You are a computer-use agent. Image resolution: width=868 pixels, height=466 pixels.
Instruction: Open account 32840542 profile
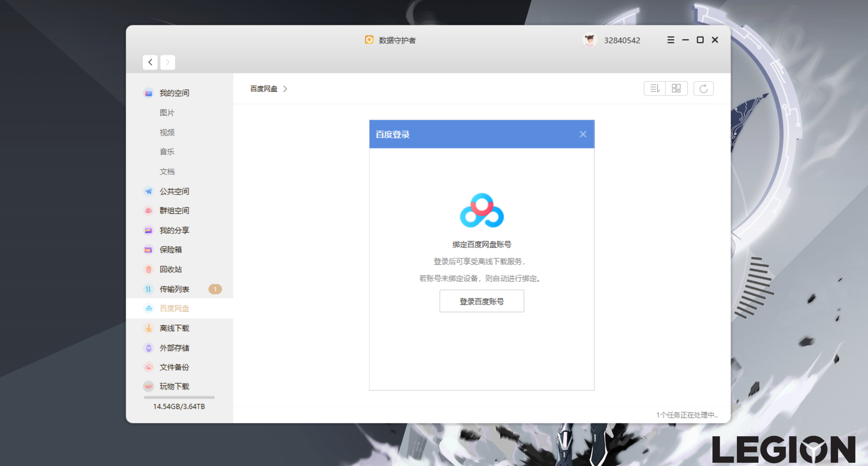[x=622, y=41]
